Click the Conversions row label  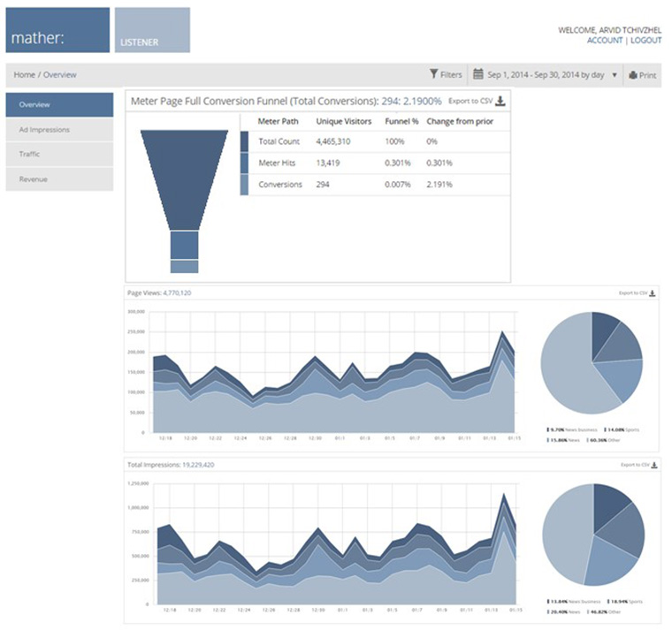point(280,185)
